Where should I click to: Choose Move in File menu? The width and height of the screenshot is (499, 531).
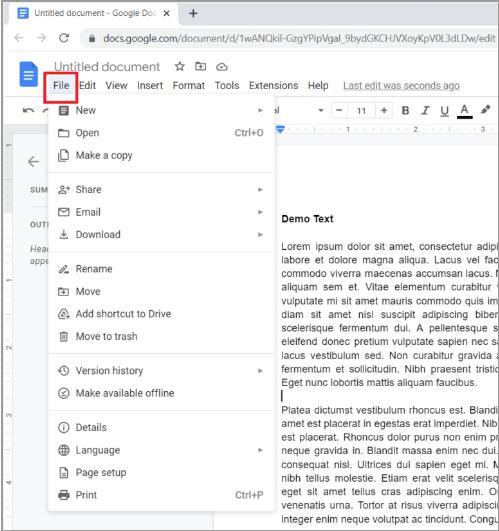(161, 291)
